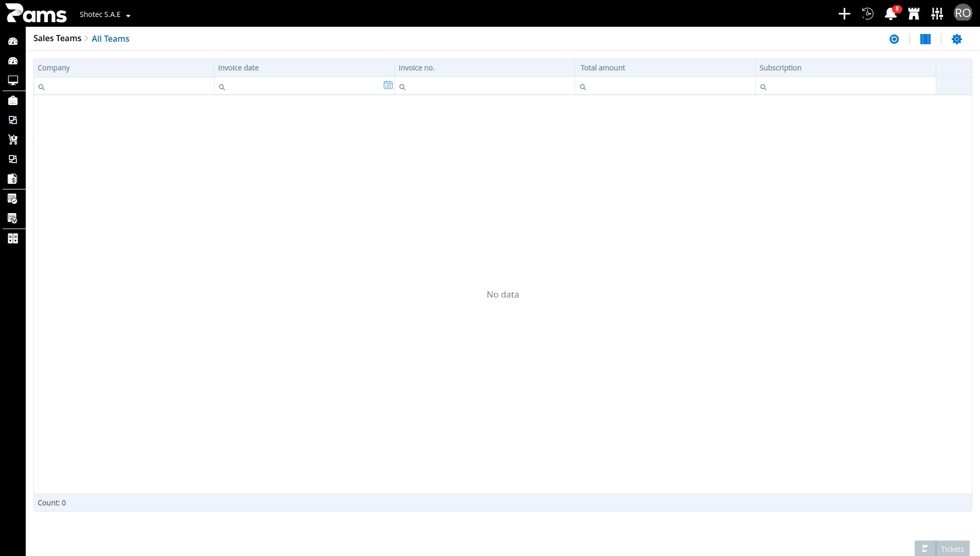Sort by the Company column header
The width and height of the screenshot is (980, 556).
coord(124,68)
